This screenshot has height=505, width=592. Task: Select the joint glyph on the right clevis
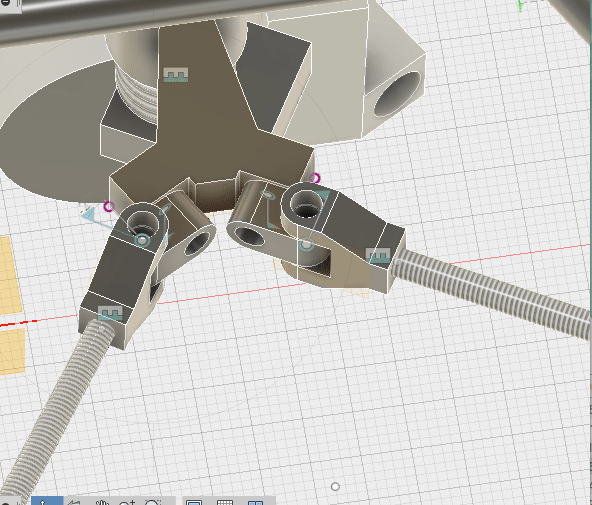pyautogui.click(x=378, y=255)
